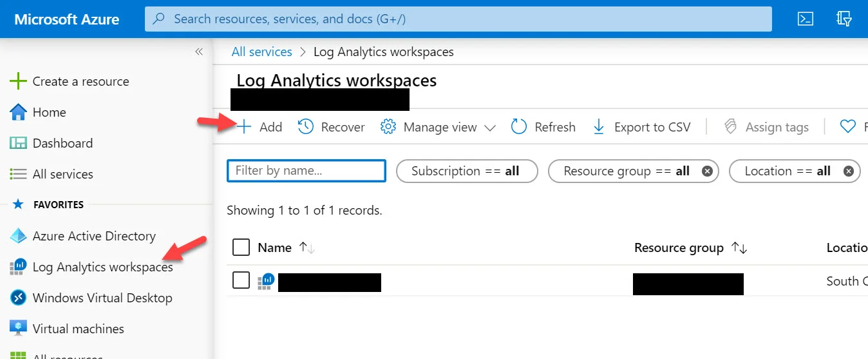Click the Name column header
The width and height of the screenshot is (868, 359).
(274, 247)
